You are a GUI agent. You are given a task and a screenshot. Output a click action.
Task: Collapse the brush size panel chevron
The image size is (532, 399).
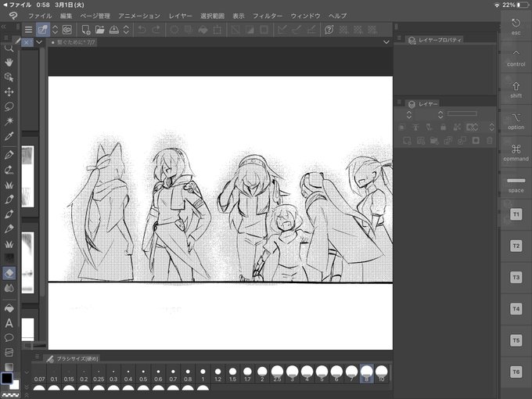click(x=27, y=372)
